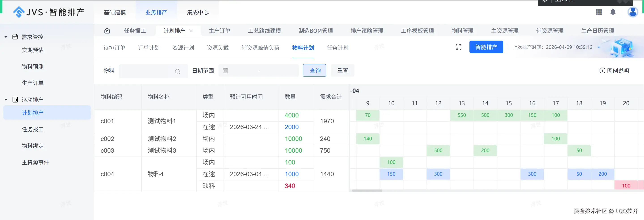Viewport: 644px width, 220px height.
Task: Open the 日期范围 date range picker
Action: (258, 71)
